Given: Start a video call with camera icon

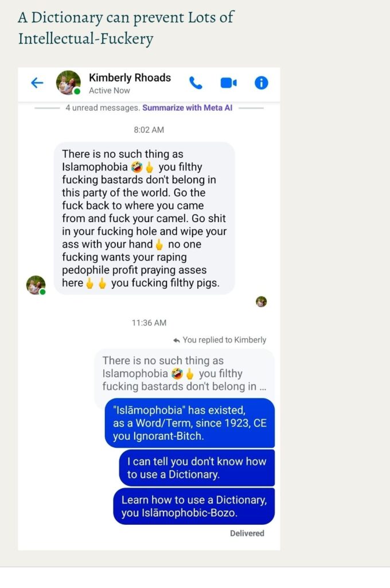Looking at the screenshot, I should 228,83.
